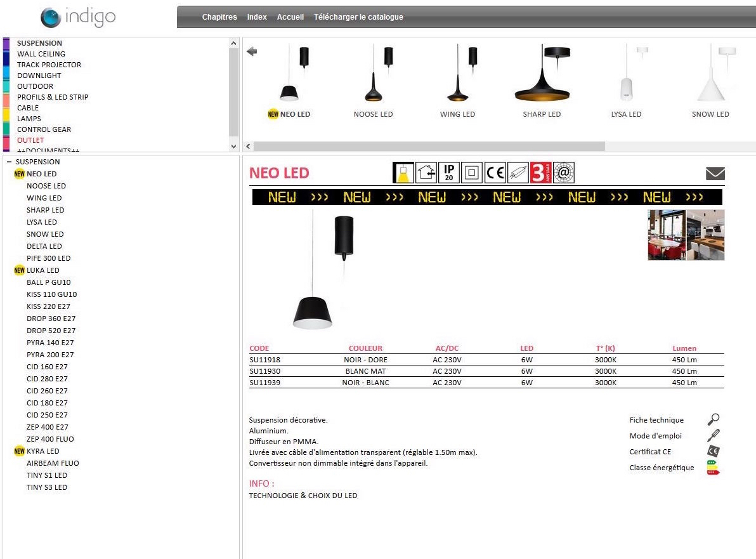Open TINY S3 LED in the tree
Screen dimensions: 756x559
pyautogui.click(x=47, y=487)
